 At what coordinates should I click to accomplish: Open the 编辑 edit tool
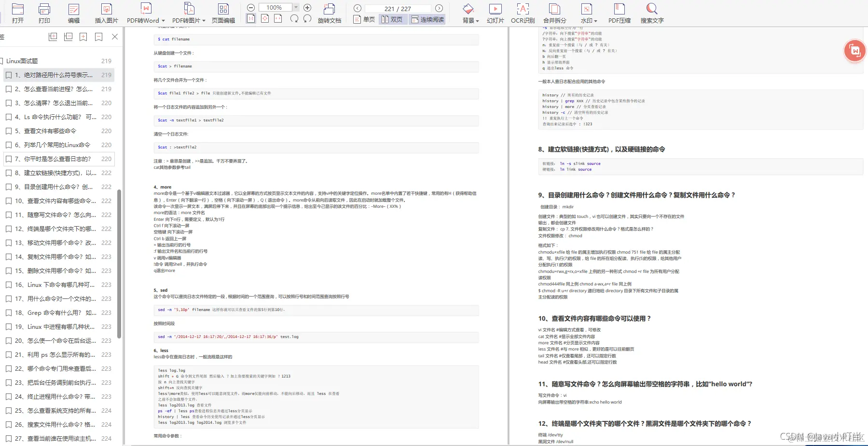74,13
